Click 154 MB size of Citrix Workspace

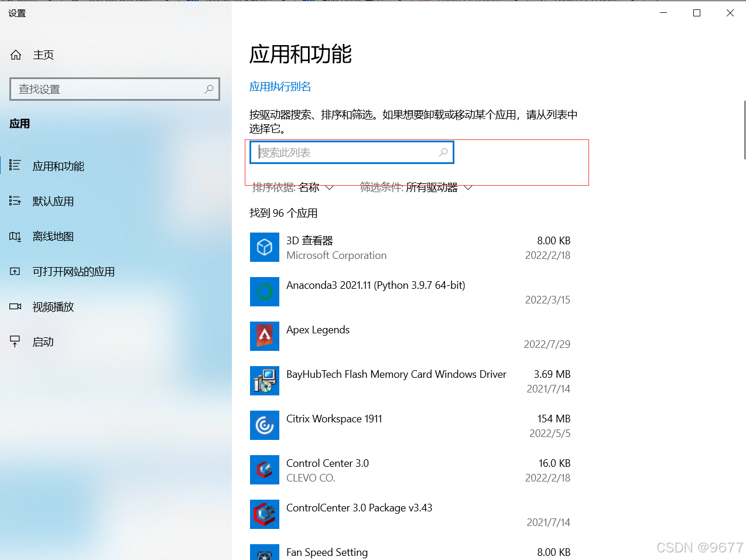coord(554,418)
